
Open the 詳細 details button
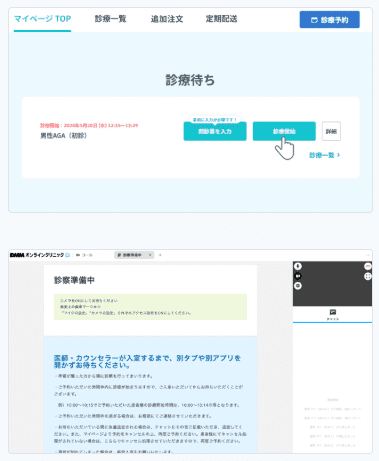pyautogui.click(x=331, y=131)
